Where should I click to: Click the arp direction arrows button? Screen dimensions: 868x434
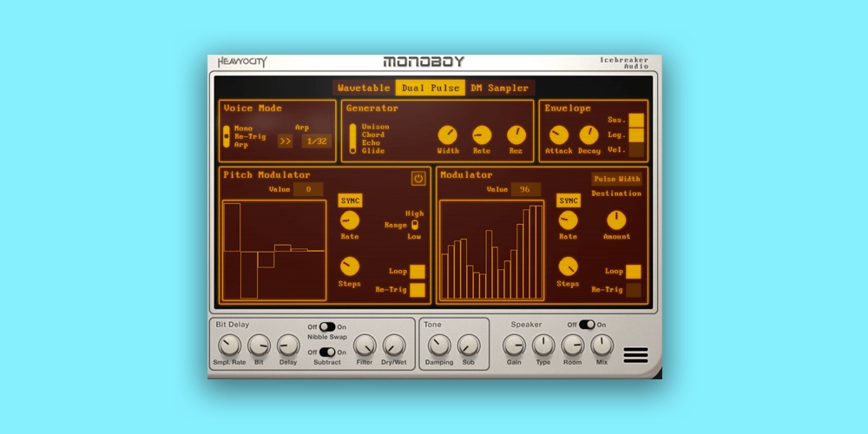click(x=285, y=141)
